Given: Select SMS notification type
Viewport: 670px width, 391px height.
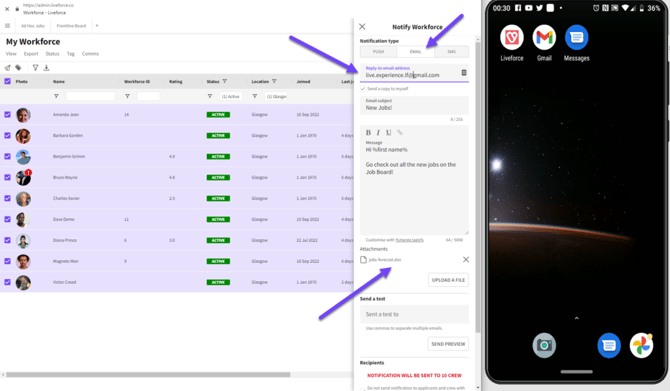Looking at the screenshot, I should pyautogui.click(x=452, y=52).
